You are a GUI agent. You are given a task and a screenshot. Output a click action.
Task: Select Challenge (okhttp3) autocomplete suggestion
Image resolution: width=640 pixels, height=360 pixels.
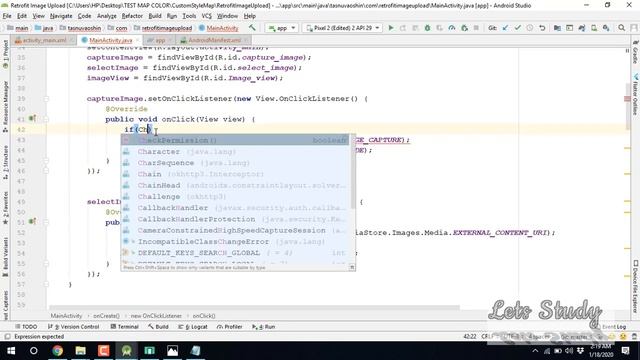(235, 196)
